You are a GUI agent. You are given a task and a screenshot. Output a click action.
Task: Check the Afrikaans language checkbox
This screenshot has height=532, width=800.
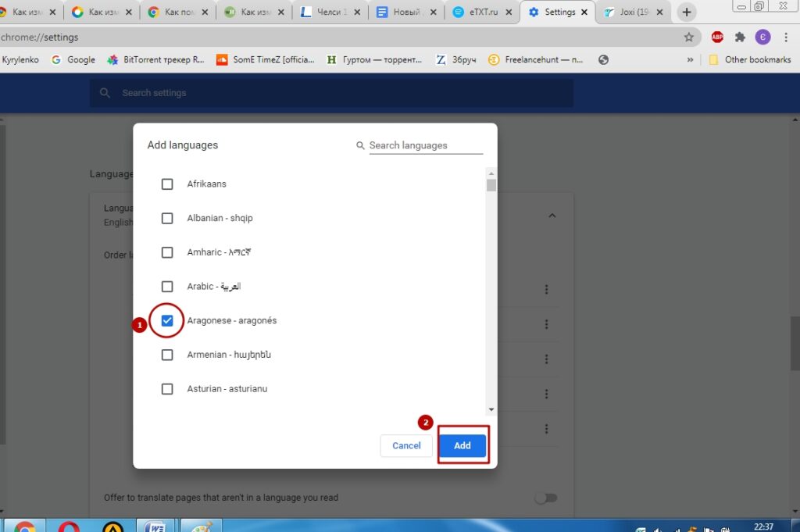(x=167, y=184)
